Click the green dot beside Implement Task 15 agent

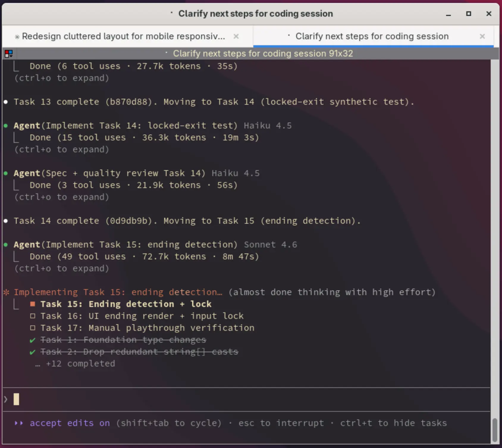[x=6, y=245]
